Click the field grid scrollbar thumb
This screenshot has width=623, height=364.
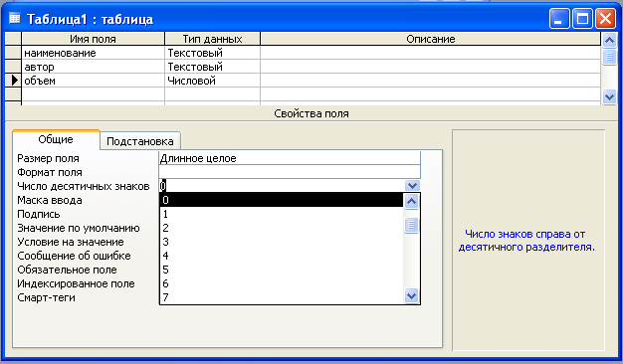[609, 57]
